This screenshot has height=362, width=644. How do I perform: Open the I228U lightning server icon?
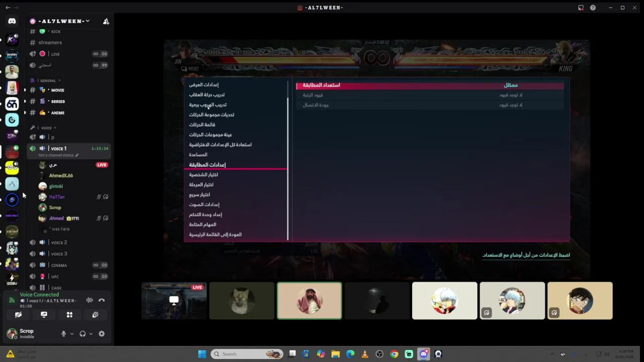click(x=12, y=280)
